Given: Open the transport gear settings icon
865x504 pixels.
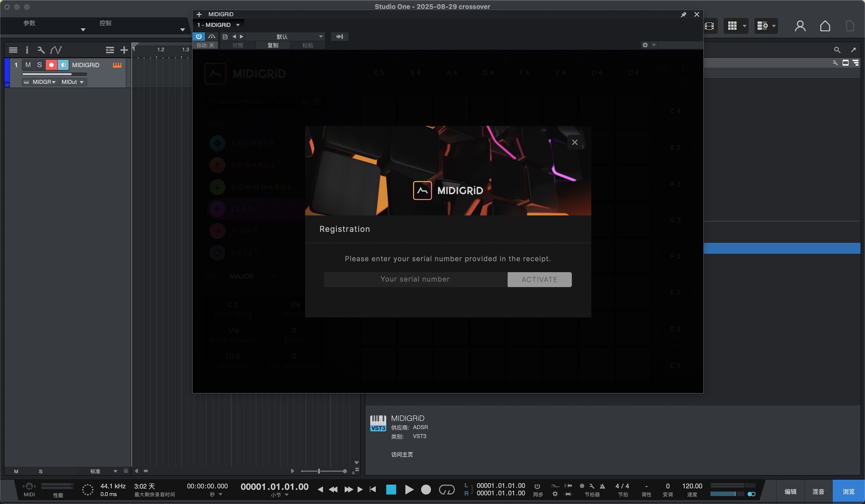Looking at the screenshot, I should 555,494.
